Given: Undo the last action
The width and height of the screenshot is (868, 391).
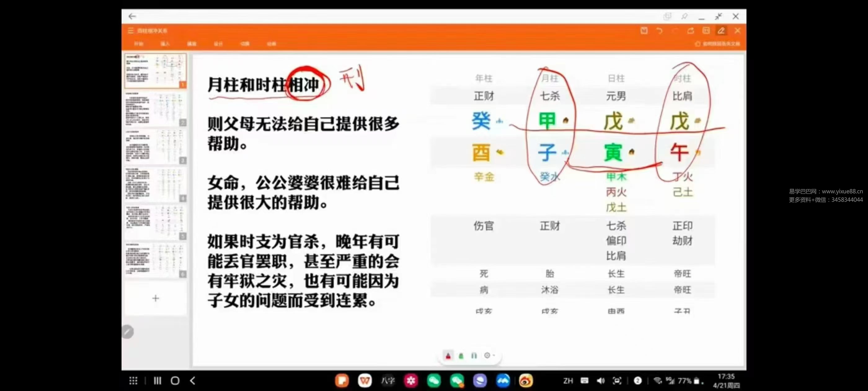Looking at the screenshot, I should (659, 31).
